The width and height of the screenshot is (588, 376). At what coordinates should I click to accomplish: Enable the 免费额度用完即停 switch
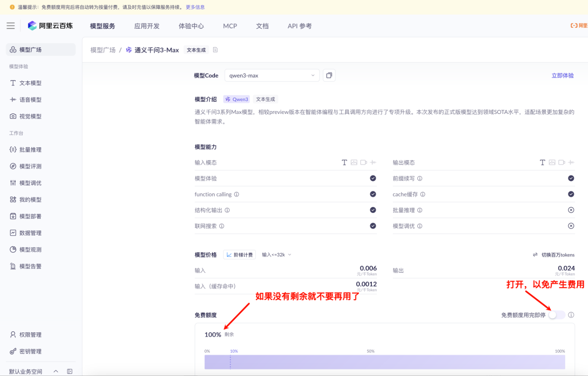click(x=556, y=315)
